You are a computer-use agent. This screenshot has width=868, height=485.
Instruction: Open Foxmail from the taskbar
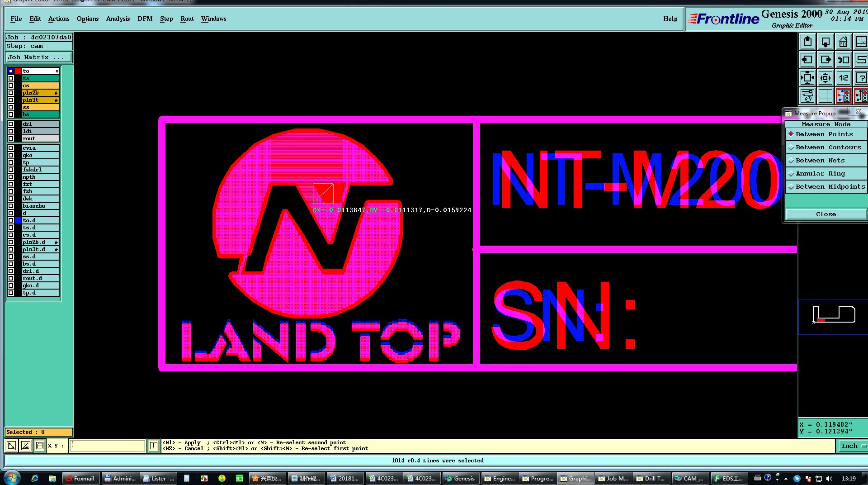click(80, 478)
